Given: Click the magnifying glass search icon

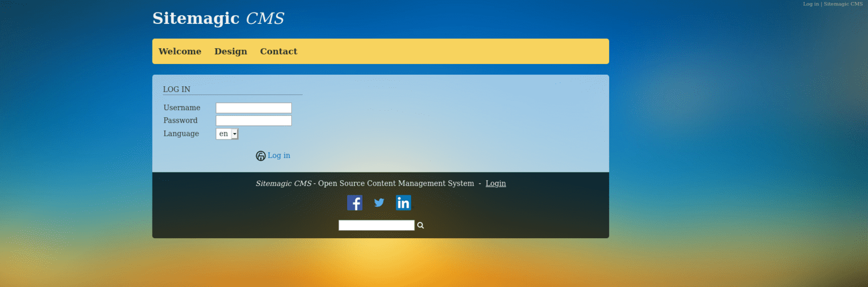Looking at the screenshot, I should click(x=420, y=226).
